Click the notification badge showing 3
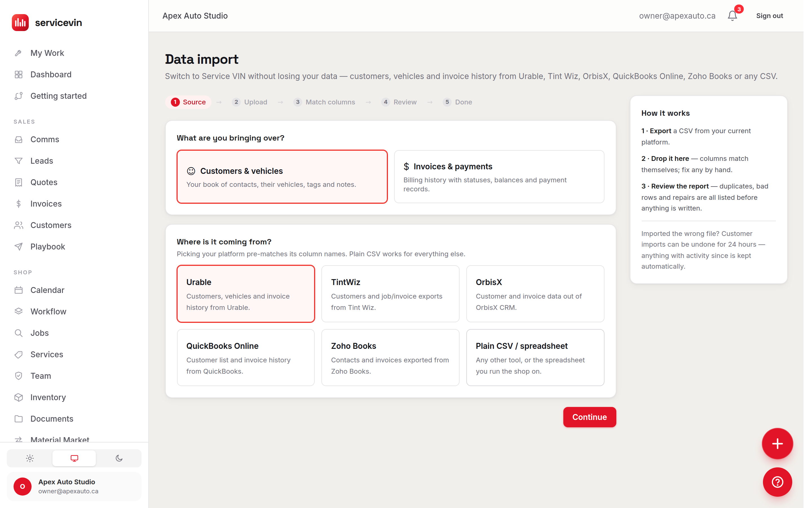This screenshot has height=508, width=812. point(739,9)
